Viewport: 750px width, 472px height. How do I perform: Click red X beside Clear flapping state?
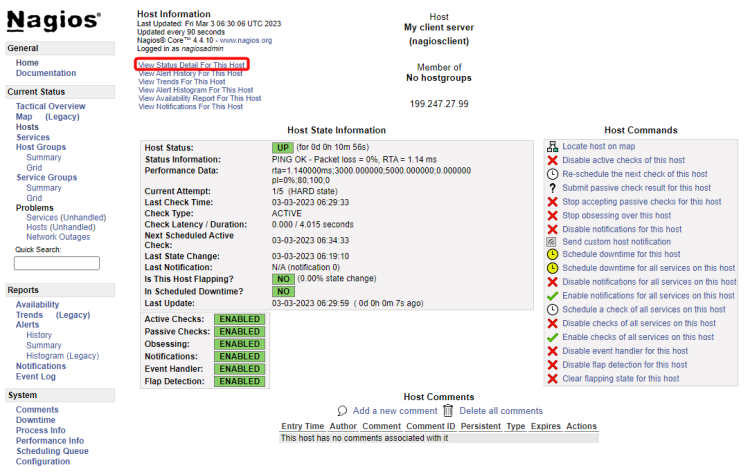coord(552,379)
